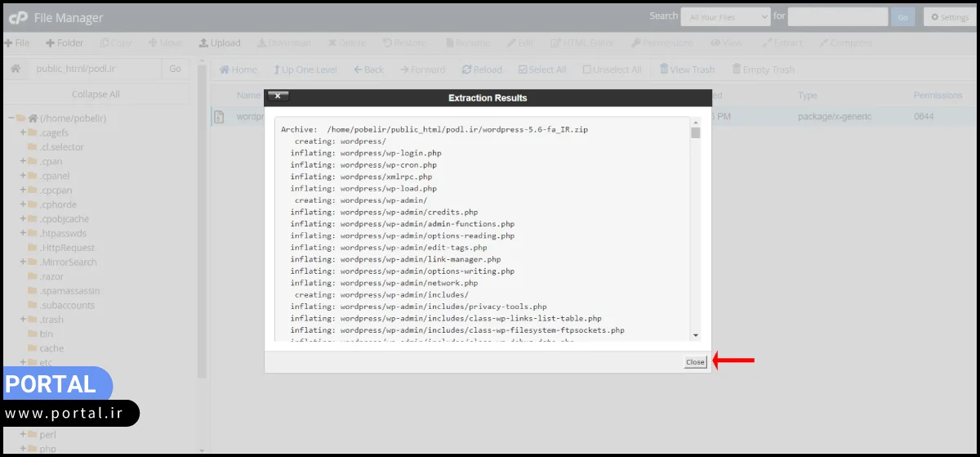
Task: Close dialog using the X icon
Action: tap(278, 96)
